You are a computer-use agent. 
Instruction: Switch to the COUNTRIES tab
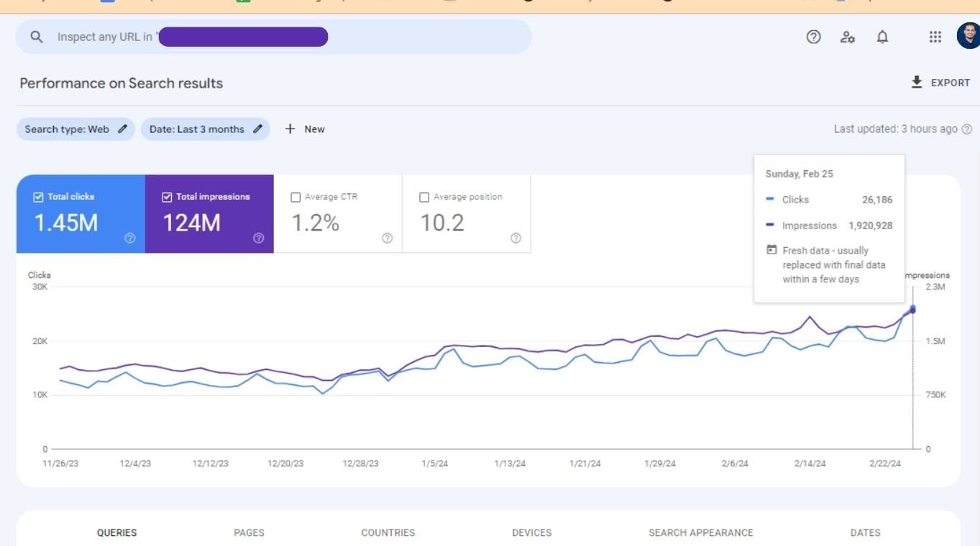point(388,532)
